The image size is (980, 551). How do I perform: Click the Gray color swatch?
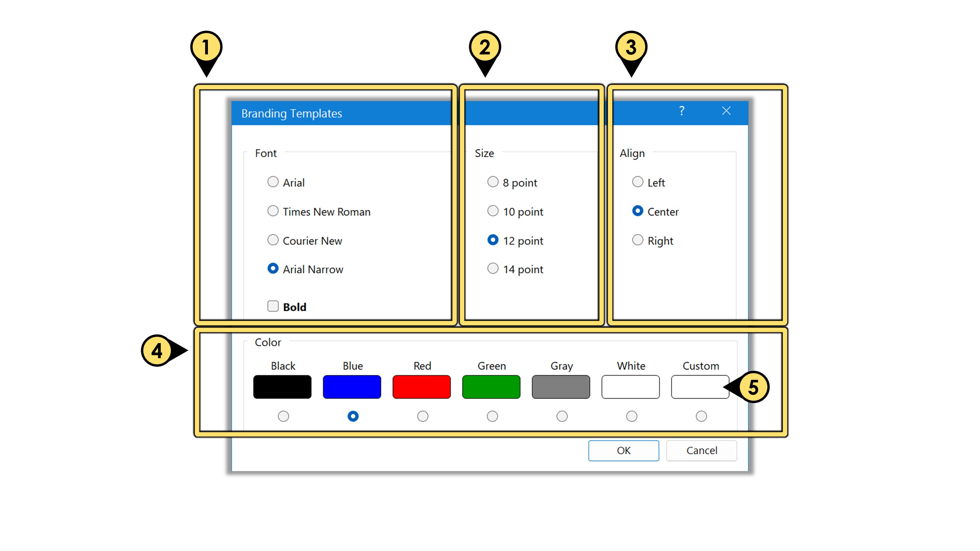(x=561, y=387)
